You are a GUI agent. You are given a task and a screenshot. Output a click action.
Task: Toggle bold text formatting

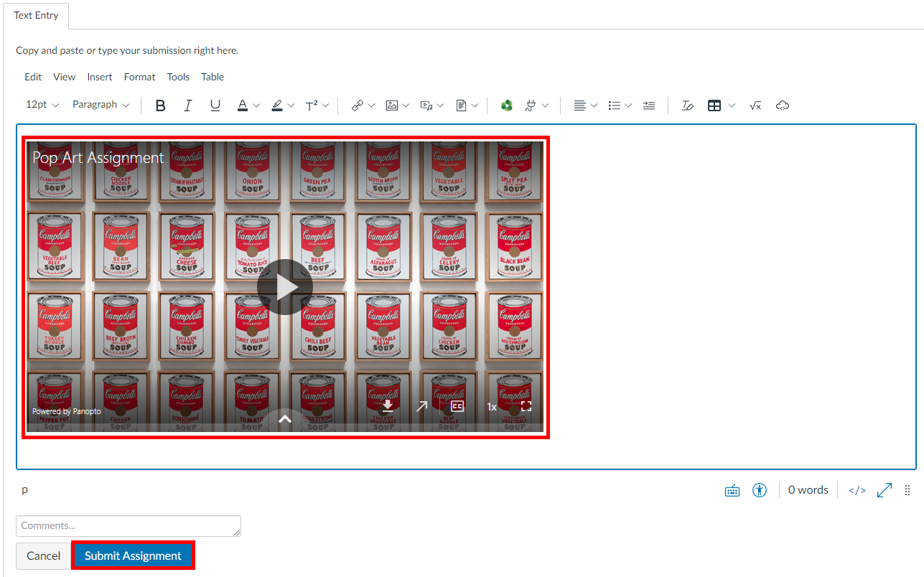(x=160, y=105)
